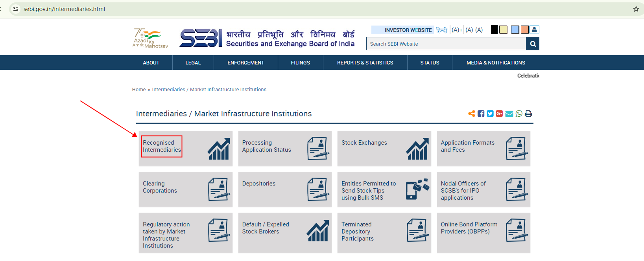Share page on Twitter
This screenshot has width=644, height=261.
point(490,114)
